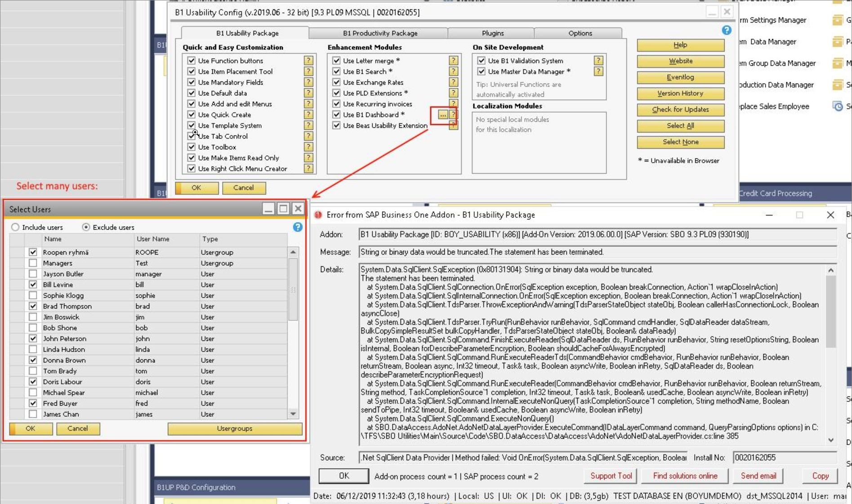The image size is (852, 504).
Task: Click Usergroups button in Select Users
Action: click(x=235, y=429)
